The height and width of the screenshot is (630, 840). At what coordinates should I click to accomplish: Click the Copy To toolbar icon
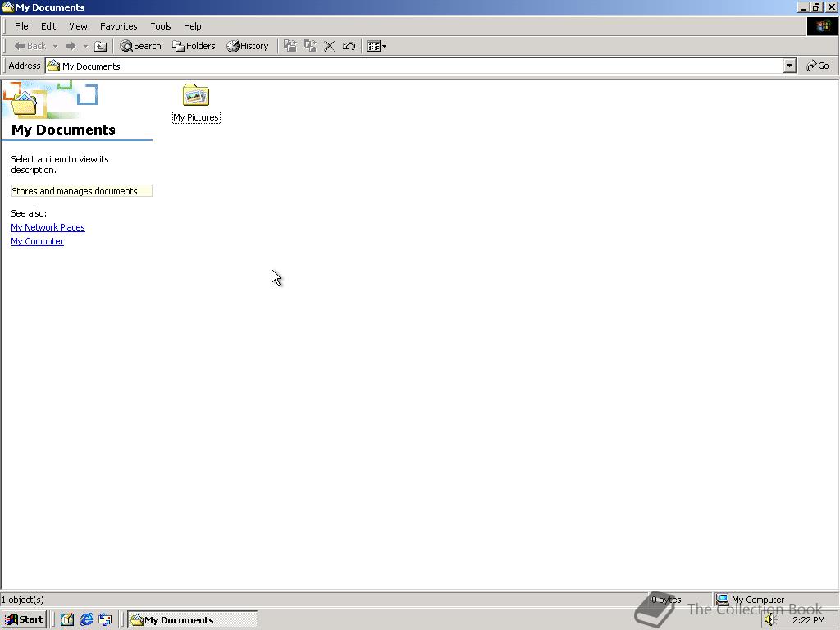[309, 46]
